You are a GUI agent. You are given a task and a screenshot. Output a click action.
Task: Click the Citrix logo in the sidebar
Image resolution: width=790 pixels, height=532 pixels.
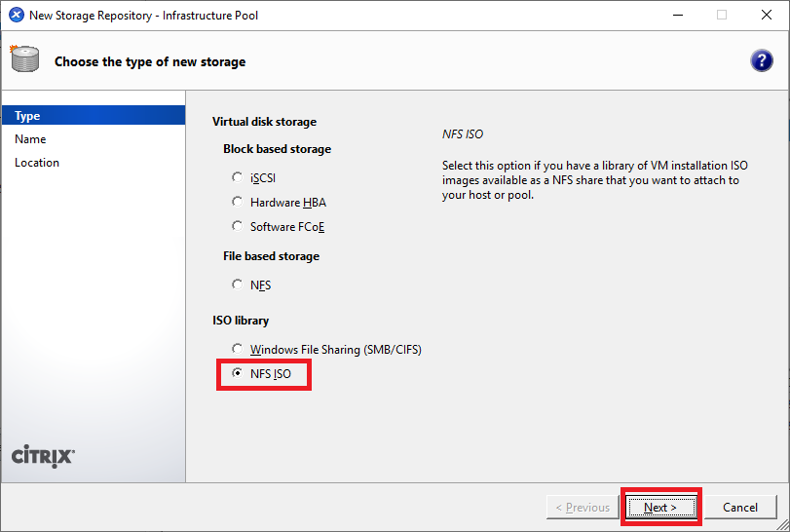(43, 456)
